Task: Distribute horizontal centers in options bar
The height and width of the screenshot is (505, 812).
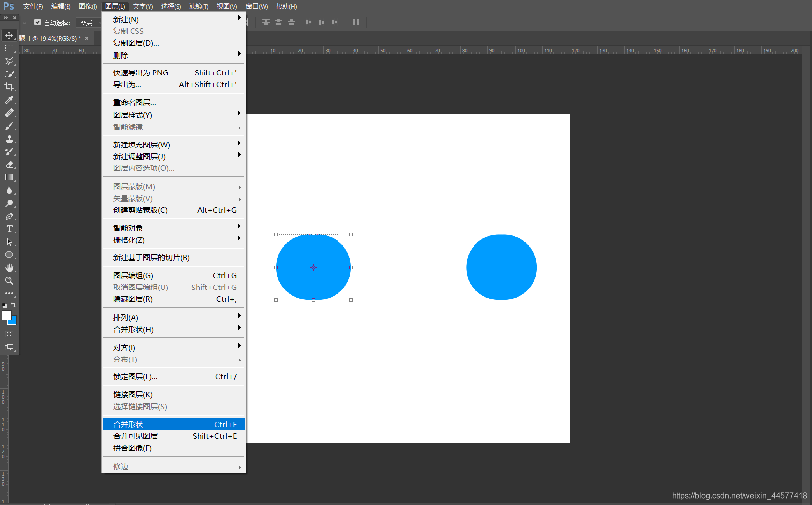Action: tap(321, 22)
